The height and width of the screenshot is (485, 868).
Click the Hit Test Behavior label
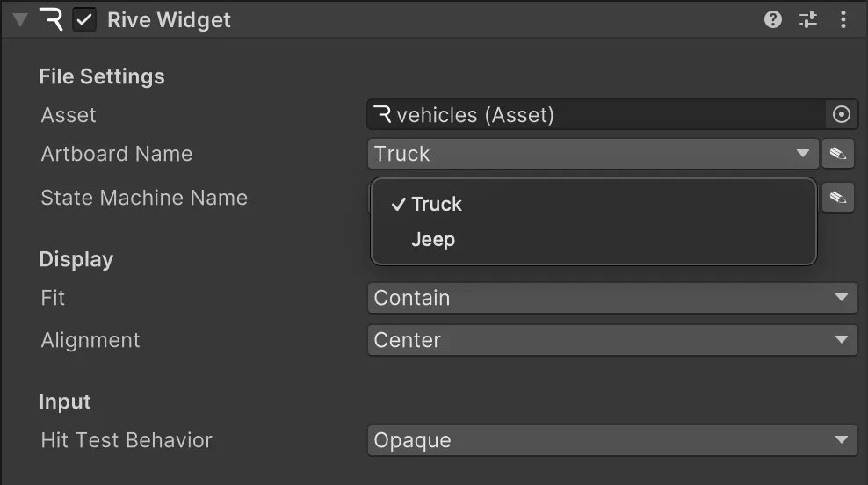point(127,440)
